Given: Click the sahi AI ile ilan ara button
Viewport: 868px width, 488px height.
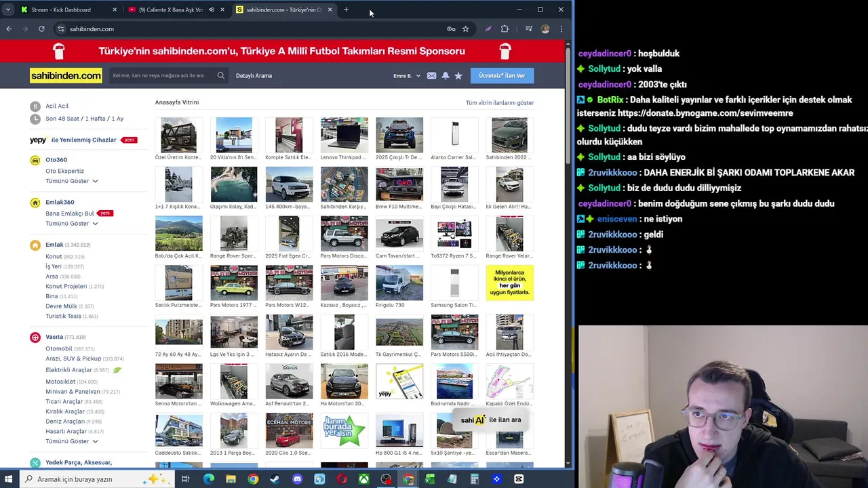Looking at the screenshot, I should click(491, 420).
